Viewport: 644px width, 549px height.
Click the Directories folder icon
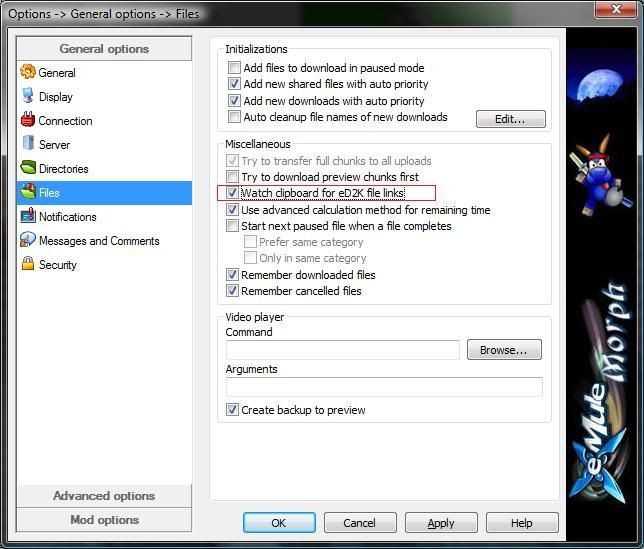pos(28,168)
